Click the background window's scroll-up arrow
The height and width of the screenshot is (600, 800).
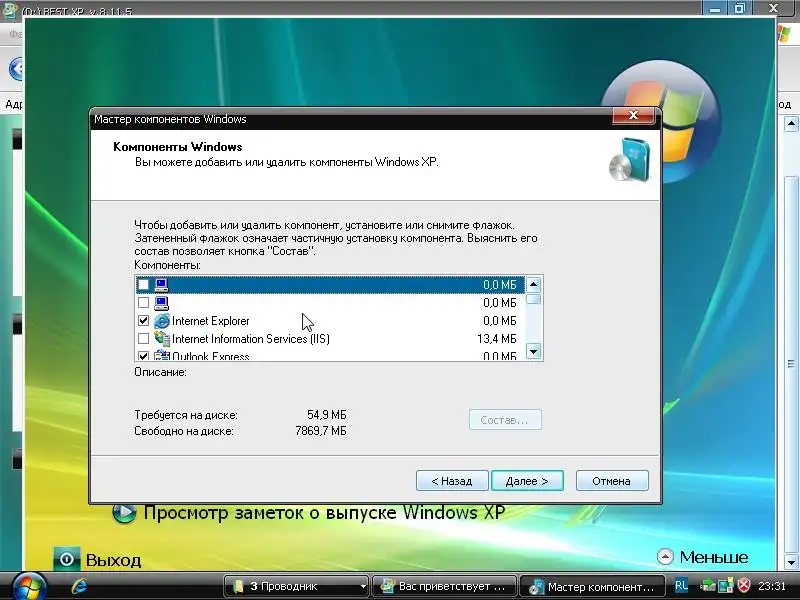pos(791,123)
